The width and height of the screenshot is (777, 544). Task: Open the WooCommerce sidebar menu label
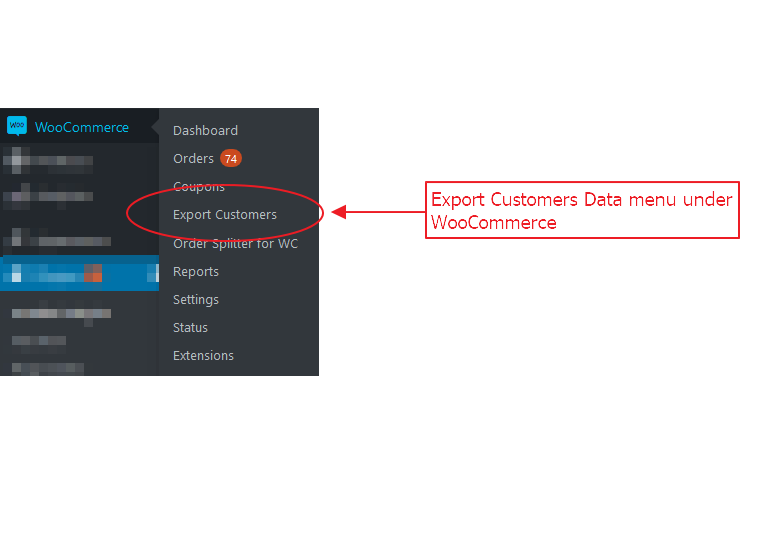82,127
